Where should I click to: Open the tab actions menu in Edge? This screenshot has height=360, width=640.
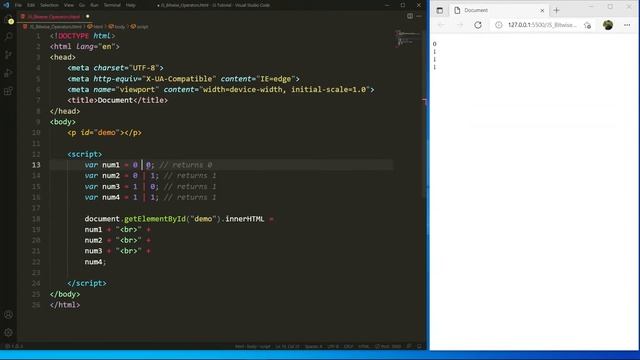click(x=440, y=11)
